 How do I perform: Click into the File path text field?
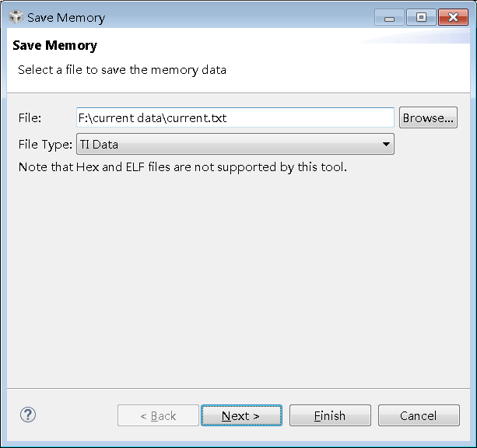click(235, 118)
